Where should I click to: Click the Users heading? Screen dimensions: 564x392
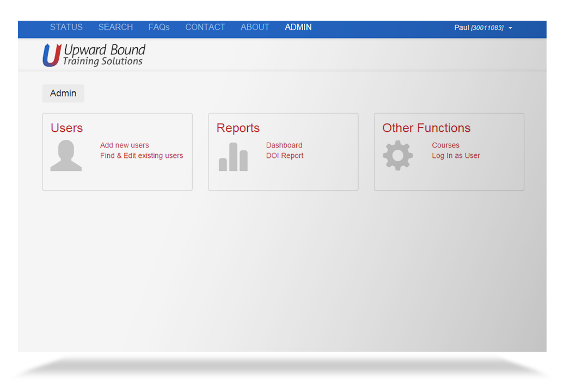coord(66,128)
